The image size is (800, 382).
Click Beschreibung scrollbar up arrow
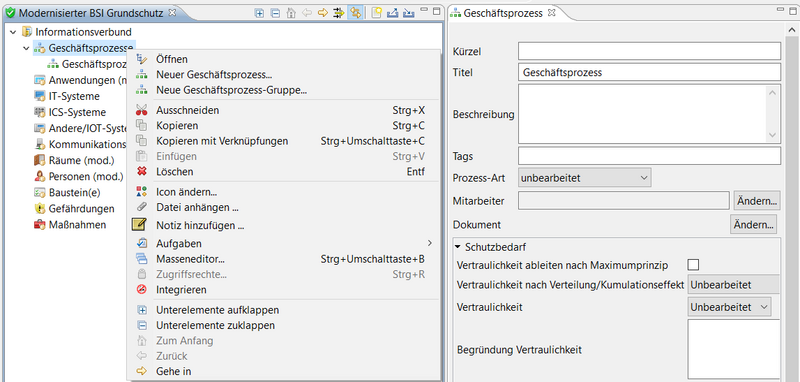pyautogui.click(x=772, y=93)
